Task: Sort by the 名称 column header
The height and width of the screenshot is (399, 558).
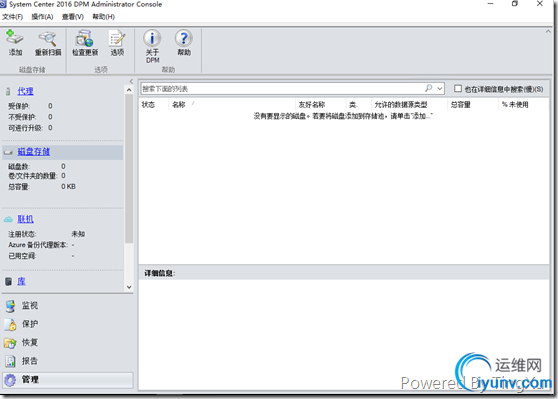Action: coord(179,105)
